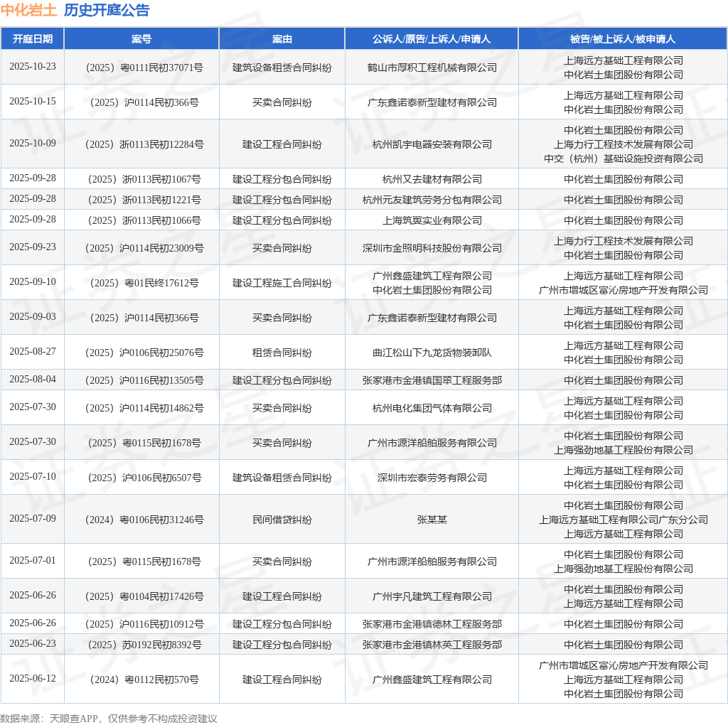Image resolution: width=728 pixels, height=725 pixels.
Task: Click plaintiff 张家港市金港镇林英工程服务部
Action: [x=432, y=645]
